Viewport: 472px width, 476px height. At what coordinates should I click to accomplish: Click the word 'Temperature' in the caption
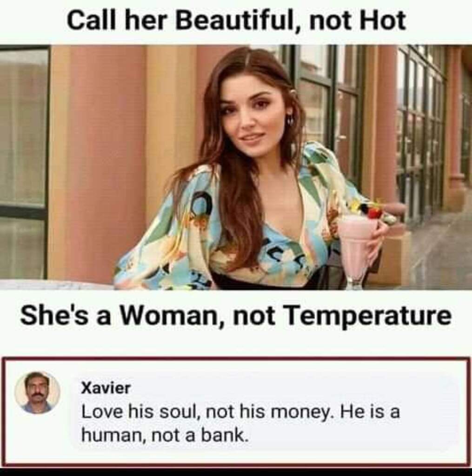[367, 316]
